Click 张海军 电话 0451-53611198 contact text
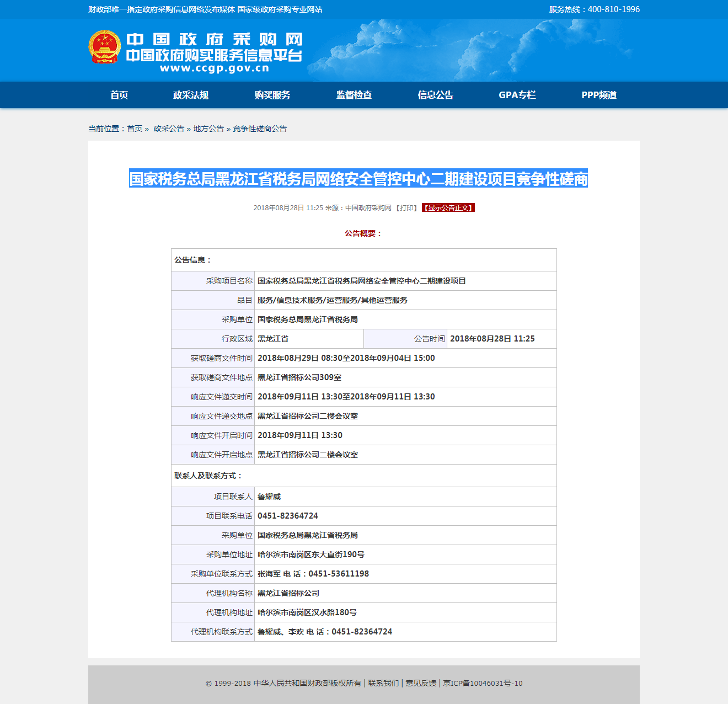The height and width of the screenshot is (704, 728). pos(313,574)
